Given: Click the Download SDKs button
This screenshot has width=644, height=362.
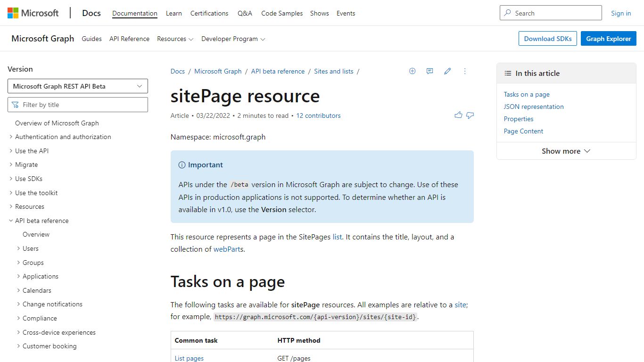Looking at the screenshot, I should click(x=548, y=39).
